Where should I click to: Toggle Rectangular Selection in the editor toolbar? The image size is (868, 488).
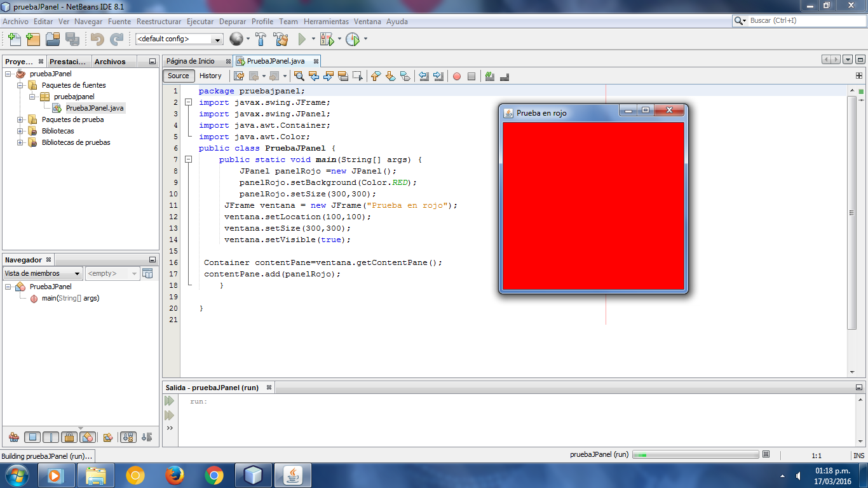click(358, 76)
